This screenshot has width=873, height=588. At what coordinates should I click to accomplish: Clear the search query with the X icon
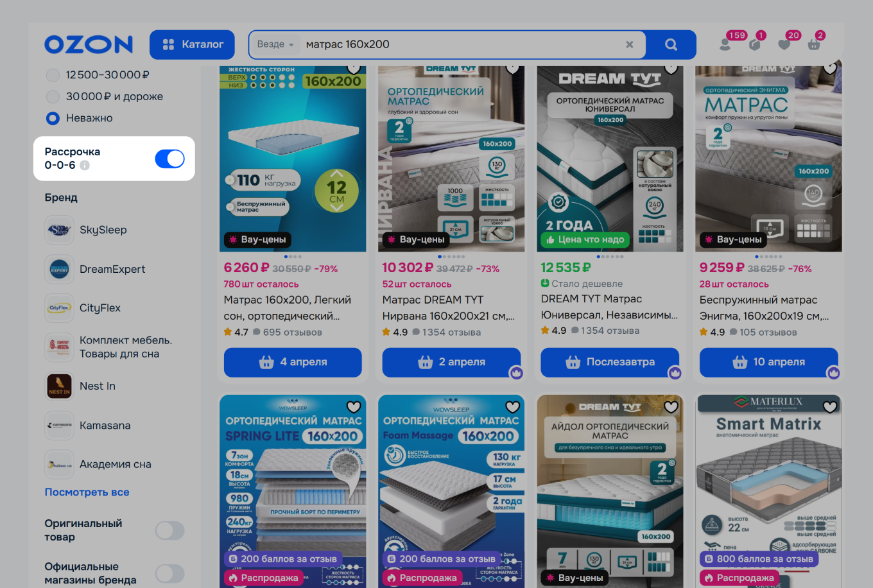point(630,44)
